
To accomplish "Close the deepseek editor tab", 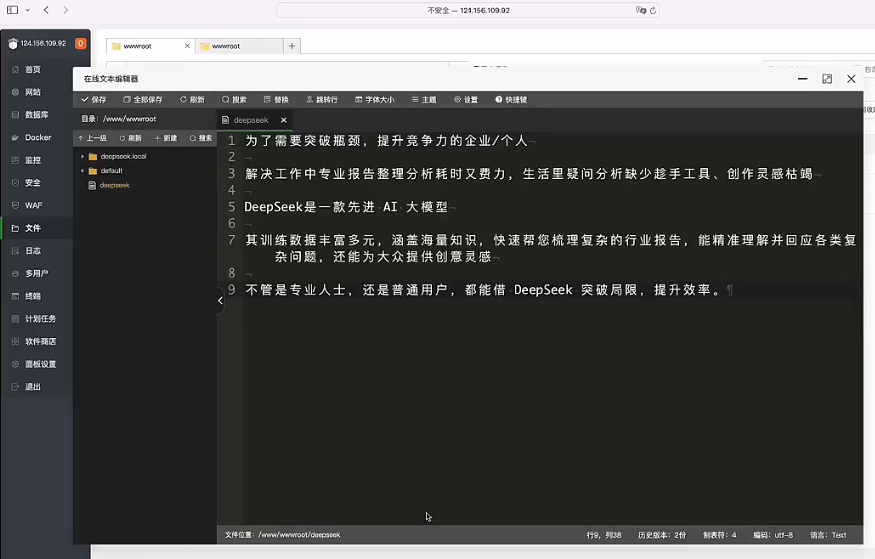I will [283, 120].
